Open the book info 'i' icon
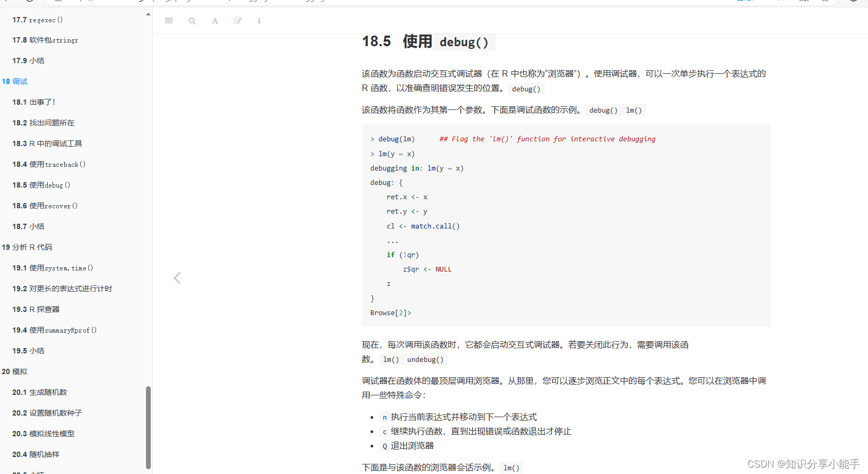The image size is (868, 474). pos(259,21)
